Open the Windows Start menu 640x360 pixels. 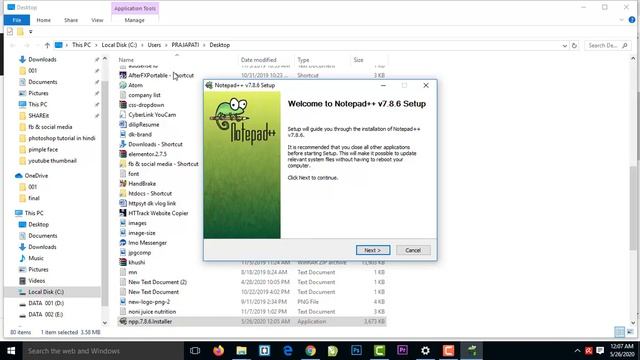click(11, 351)
